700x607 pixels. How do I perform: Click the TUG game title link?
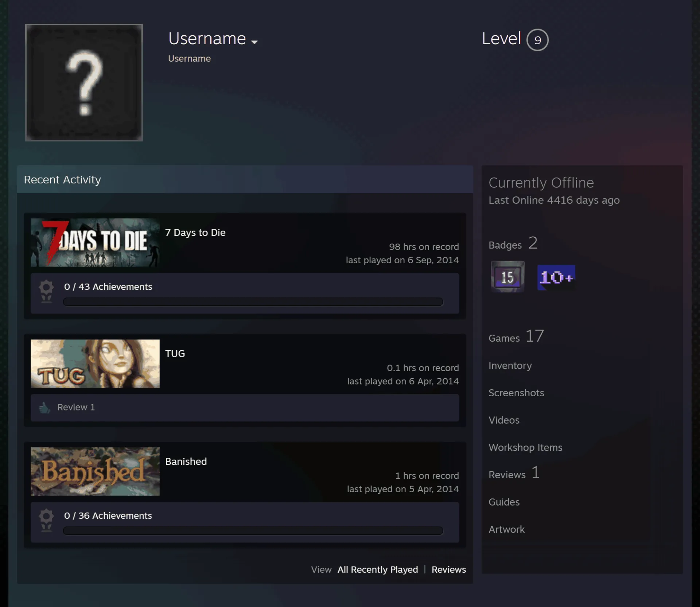175,354
